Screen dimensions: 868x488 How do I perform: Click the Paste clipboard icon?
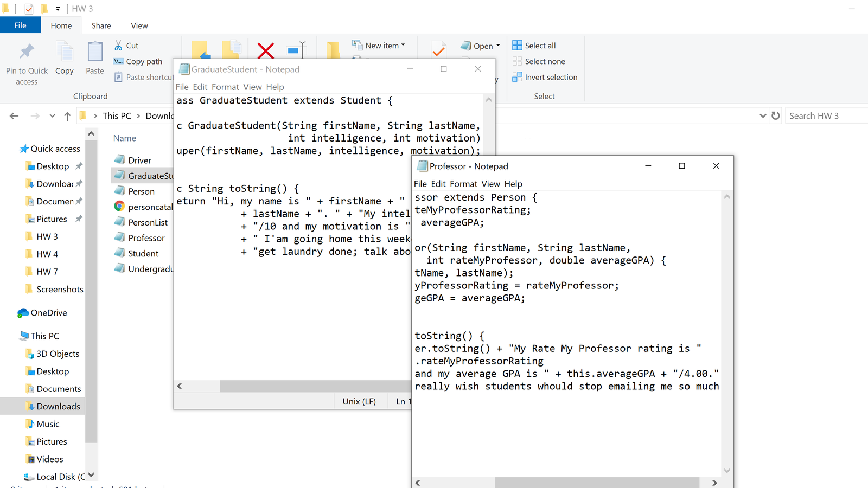[x=95, y=52]
